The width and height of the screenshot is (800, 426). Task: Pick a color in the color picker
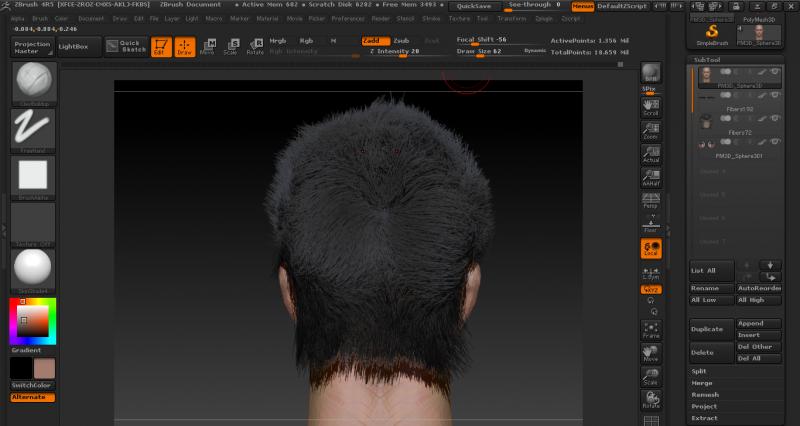[33, 321]
